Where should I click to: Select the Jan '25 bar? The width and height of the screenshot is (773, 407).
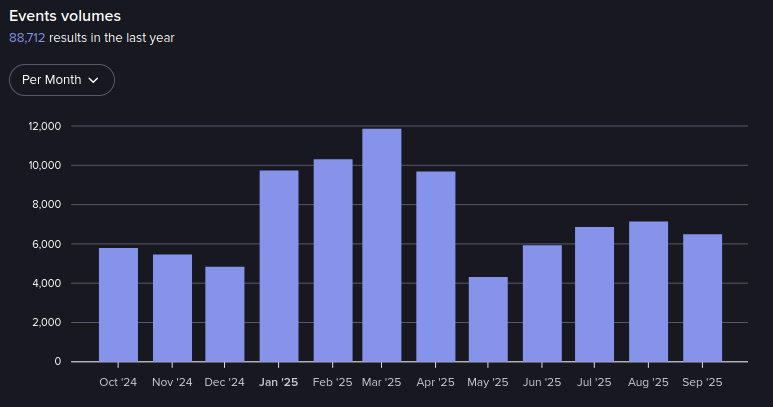point(278,266)
